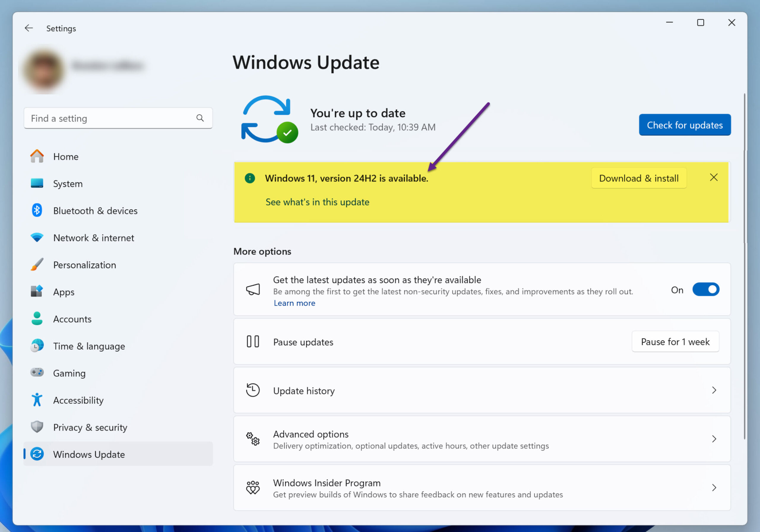
Task: Click the Check for updates button
Action: click(685, 125)
